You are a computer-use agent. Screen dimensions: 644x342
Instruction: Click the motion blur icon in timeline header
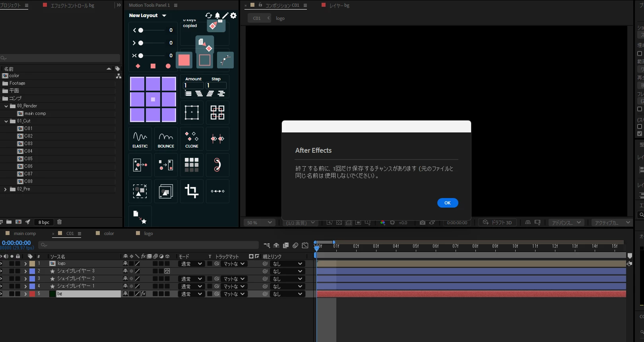tap(295, 245)
